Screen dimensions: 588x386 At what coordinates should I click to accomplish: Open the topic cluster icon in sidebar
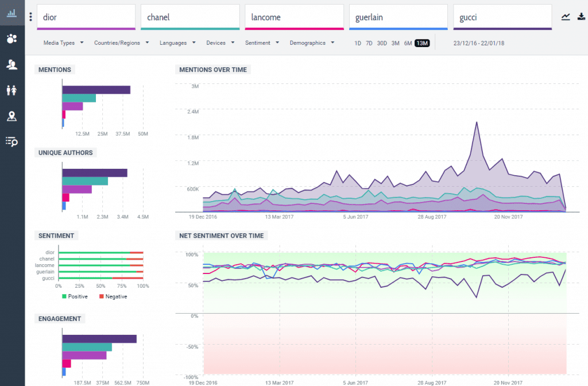[11, 38]
